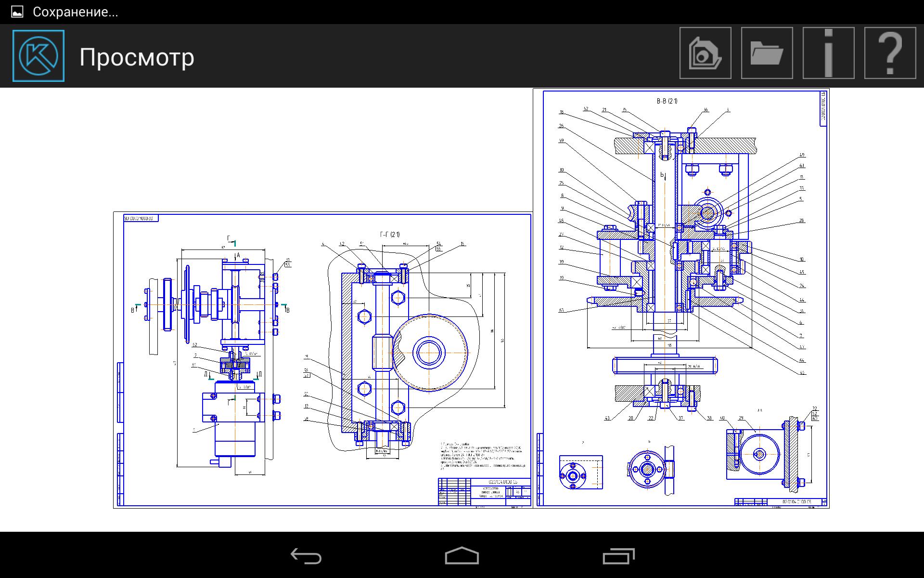Click the Просмотр screen title
Image resolution: width=924 pixels, height=578 pixels.
[x=137, y=57]
